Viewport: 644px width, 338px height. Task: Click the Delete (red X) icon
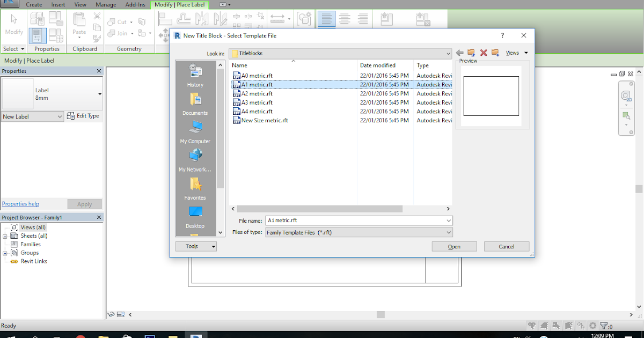click(482, 53)
